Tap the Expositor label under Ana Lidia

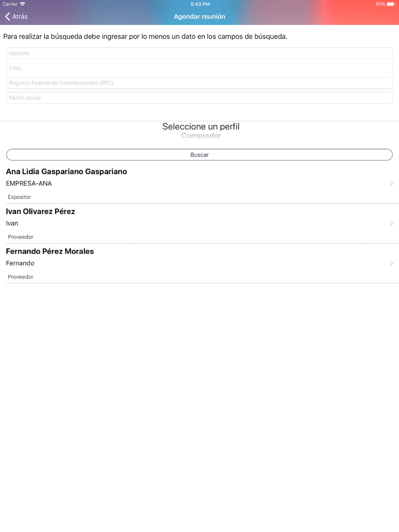click(19, 197)
